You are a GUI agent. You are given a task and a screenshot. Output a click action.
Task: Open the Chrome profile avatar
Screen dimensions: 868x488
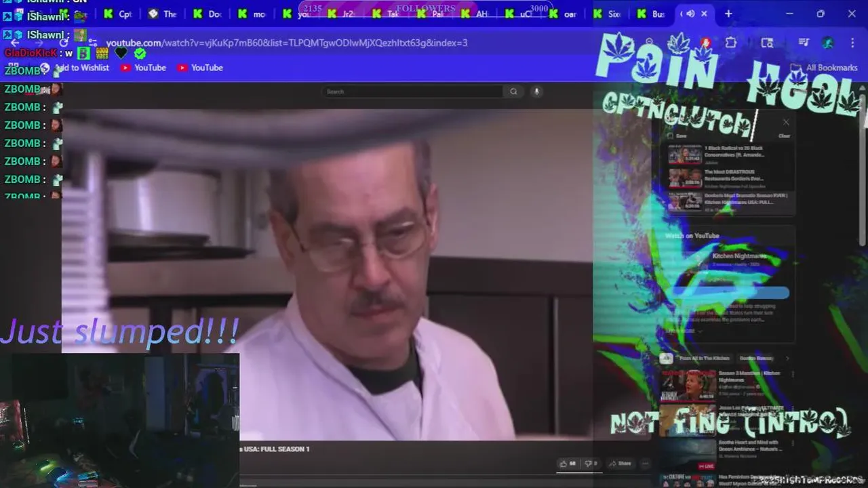point(828,43)
